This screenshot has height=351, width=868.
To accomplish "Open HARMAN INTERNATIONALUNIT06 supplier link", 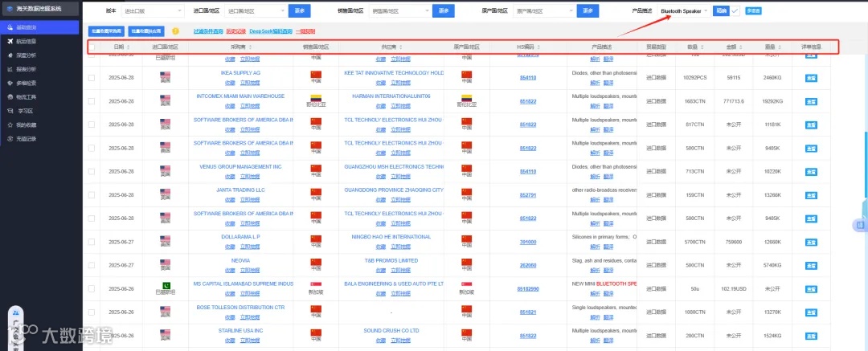I will coord(391,96).
